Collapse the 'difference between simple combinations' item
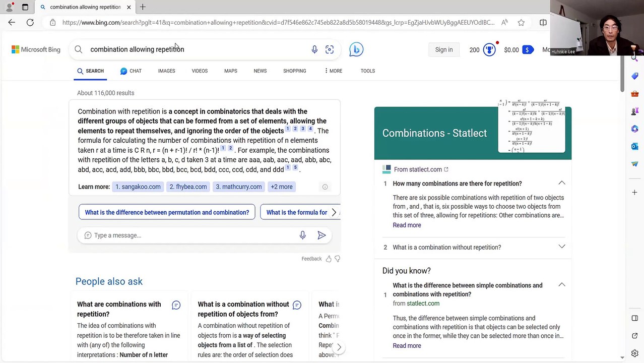This screenshot has height=363, width=644. pos(562,285)
